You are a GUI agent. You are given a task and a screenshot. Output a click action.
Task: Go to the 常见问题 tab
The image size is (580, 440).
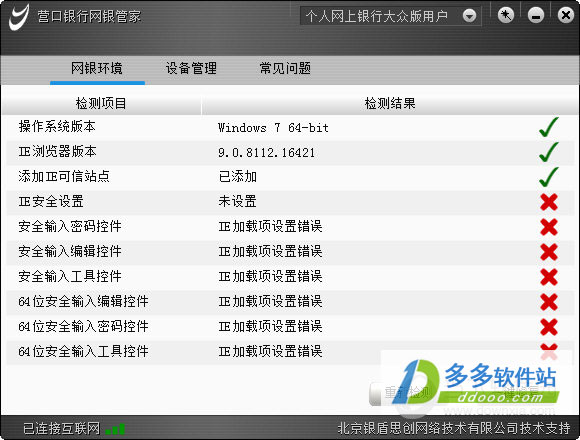[285, 69]
